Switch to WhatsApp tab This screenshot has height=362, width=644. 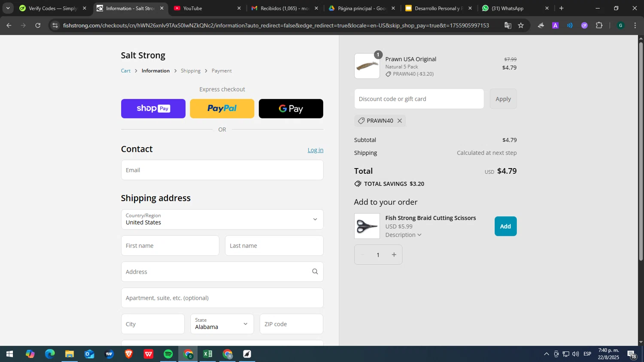[x=516, y=8]
